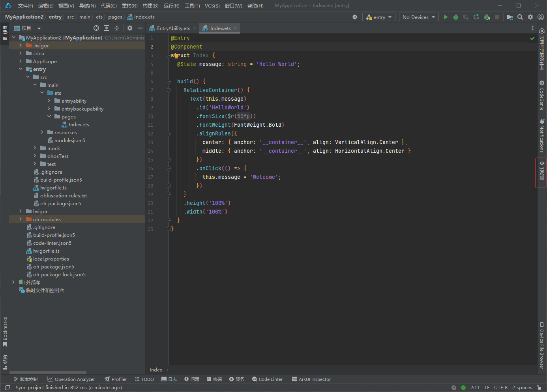Click UTF-8 encoding in status bar

click(501, 388)
